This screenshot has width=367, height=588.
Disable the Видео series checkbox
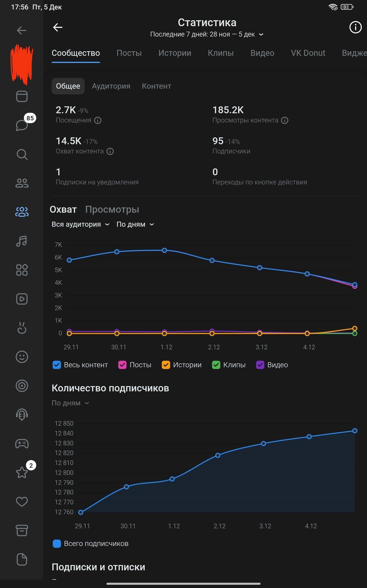[x=260, y=365]
